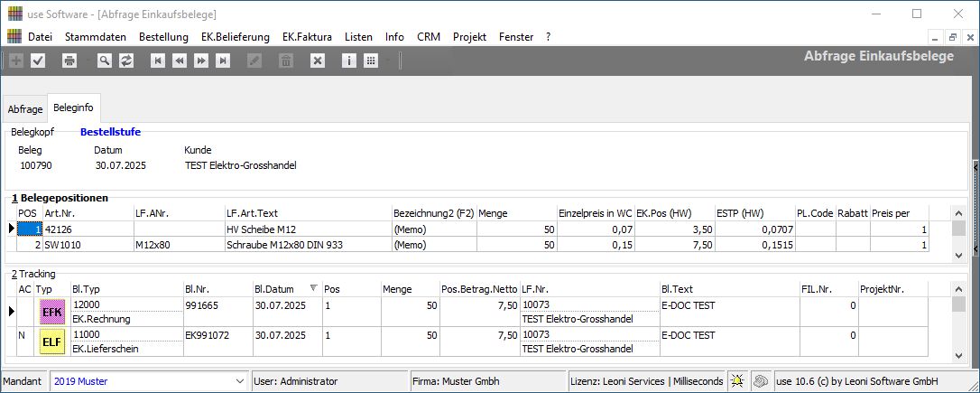Open the info icon in toolbar
The image size is (980, 393).
click(349, 61)
